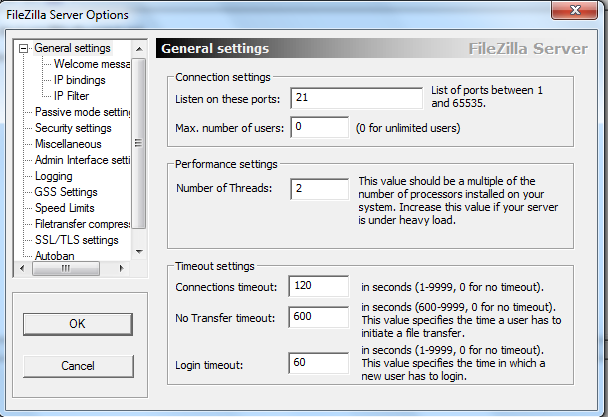Viewport: 608px width, 417px height.
Task: Click the "Timeout settings" group title
Action: pyautogui.click(x=215, y=266)
